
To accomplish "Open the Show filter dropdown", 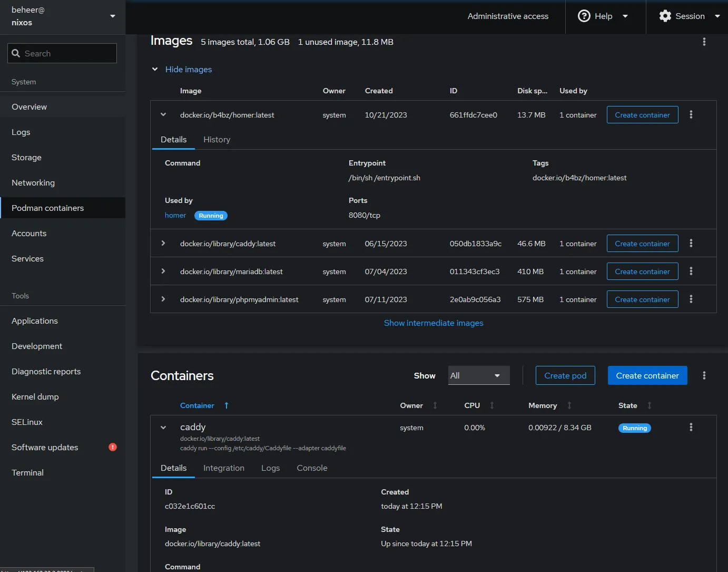I will (478, 375).
